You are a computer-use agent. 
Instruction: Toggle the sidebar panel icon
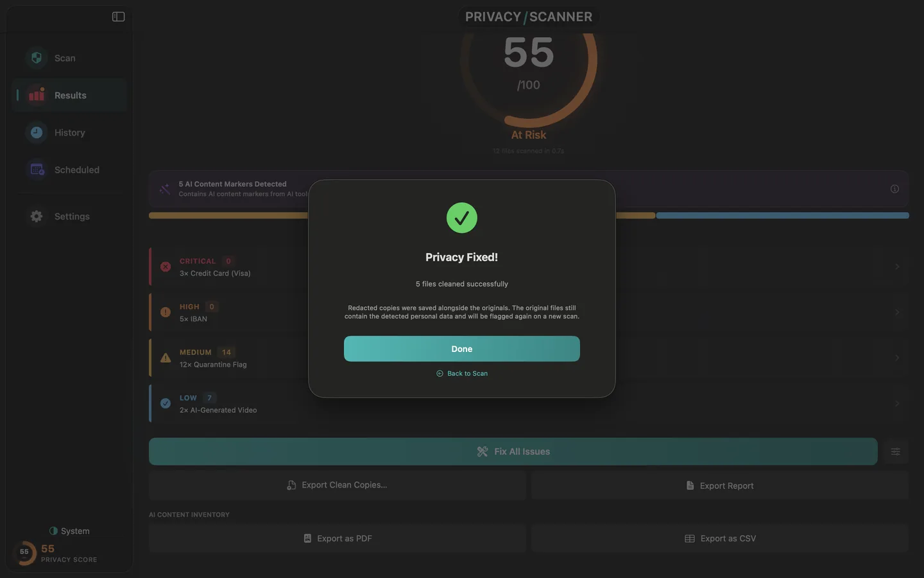[118, 17]
